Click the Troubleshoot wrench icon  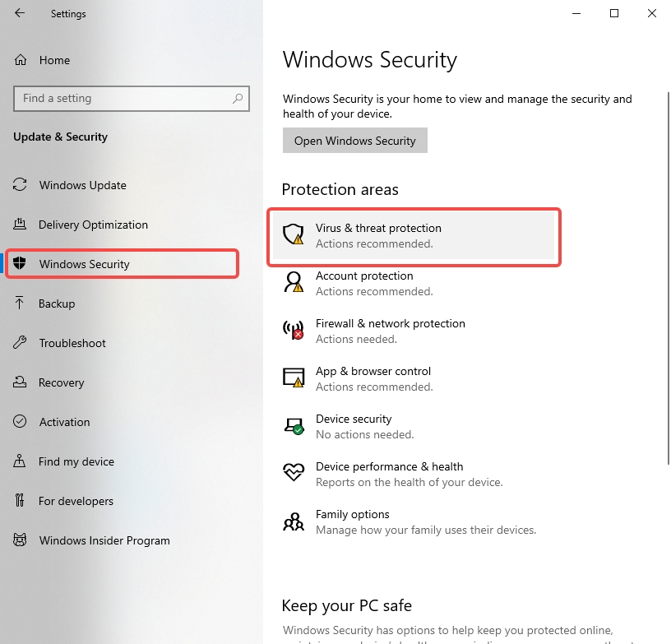(20, 342)
